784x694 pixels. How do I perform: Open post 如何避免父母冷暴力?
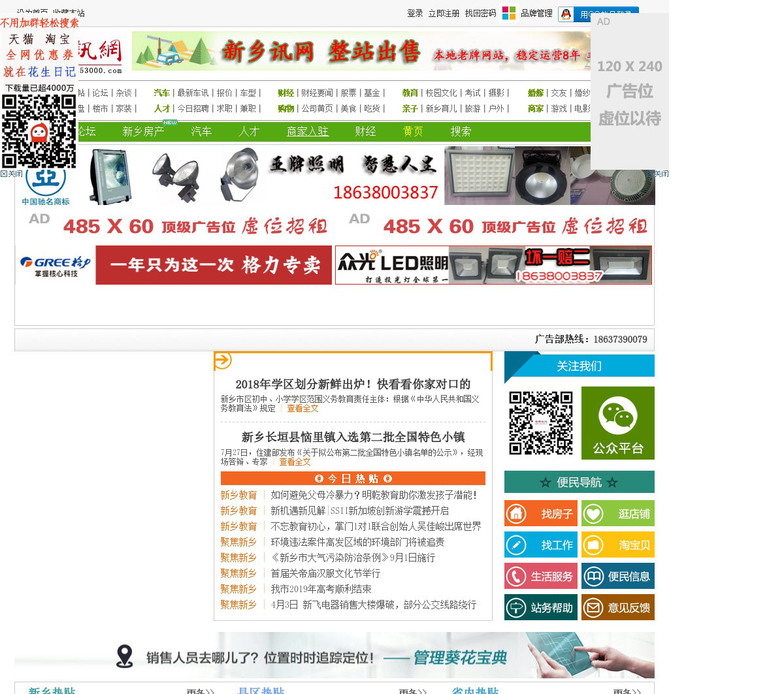coord(374,495)
